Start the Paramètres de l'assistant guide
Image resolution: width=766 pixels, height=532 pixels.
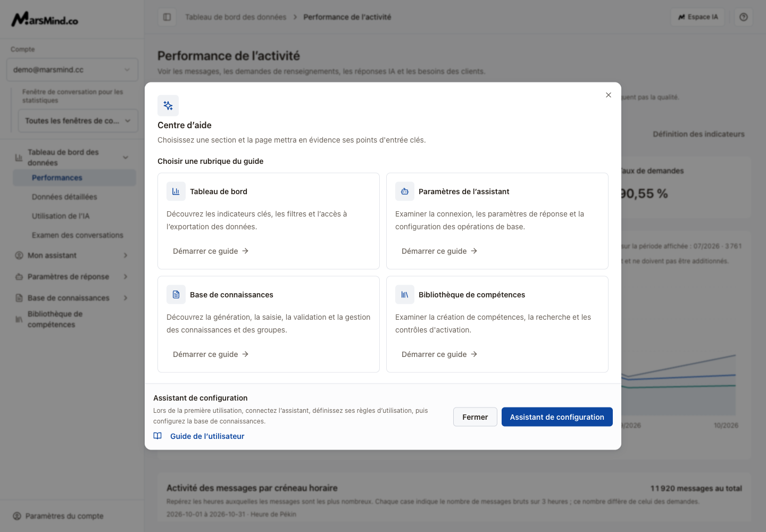click(x=439, y=251)
